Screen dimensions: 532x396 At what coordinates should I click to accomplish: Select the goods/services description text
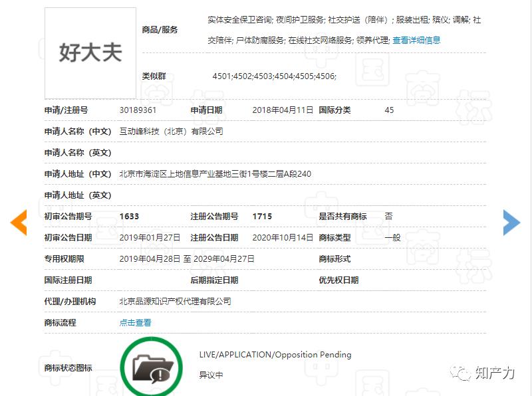[344, 30]
